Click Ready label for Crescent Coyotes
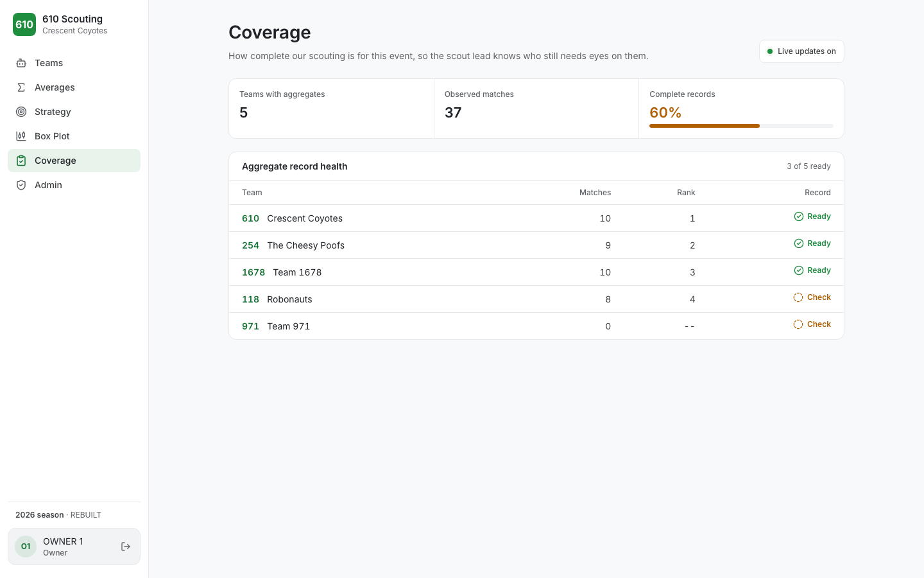 819,216
